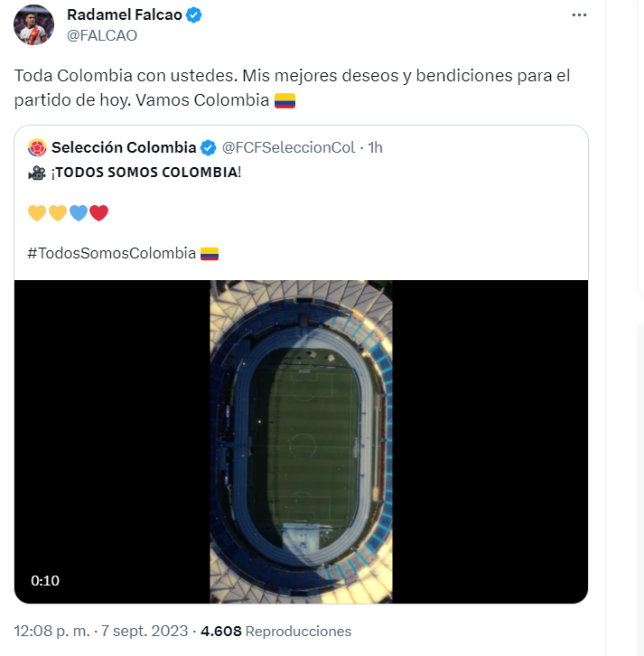Image resolution: width=644 pixels, height=656 pixels.
Task: Click the 4.608 Reproducciones view count
Action: [x=276, y=631]
